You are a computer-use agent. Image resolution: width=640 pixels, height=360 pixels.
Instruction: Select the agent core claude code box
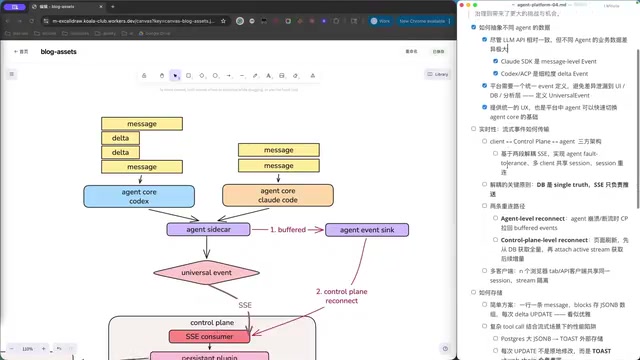(x=278, y=195)
